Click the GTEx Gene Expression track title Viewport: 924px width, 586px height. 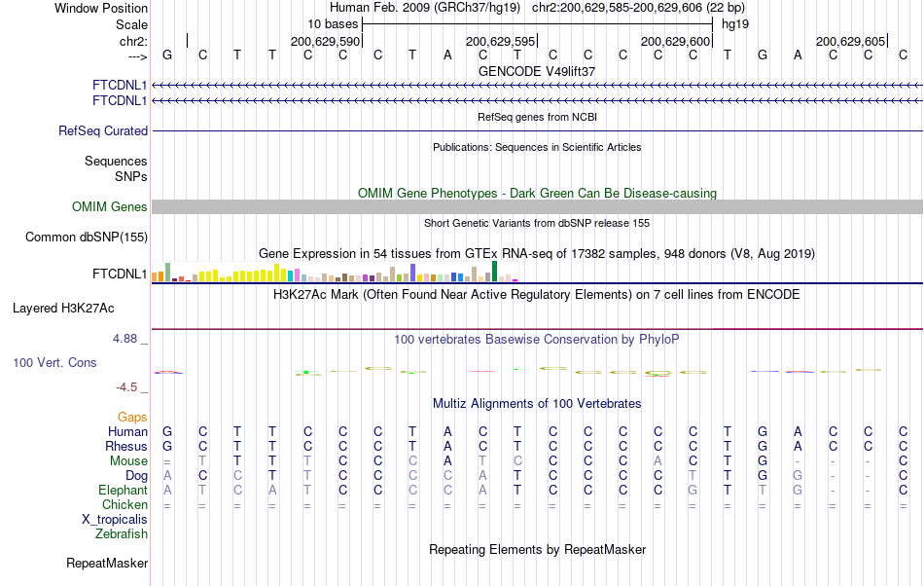tap(537, 253)
